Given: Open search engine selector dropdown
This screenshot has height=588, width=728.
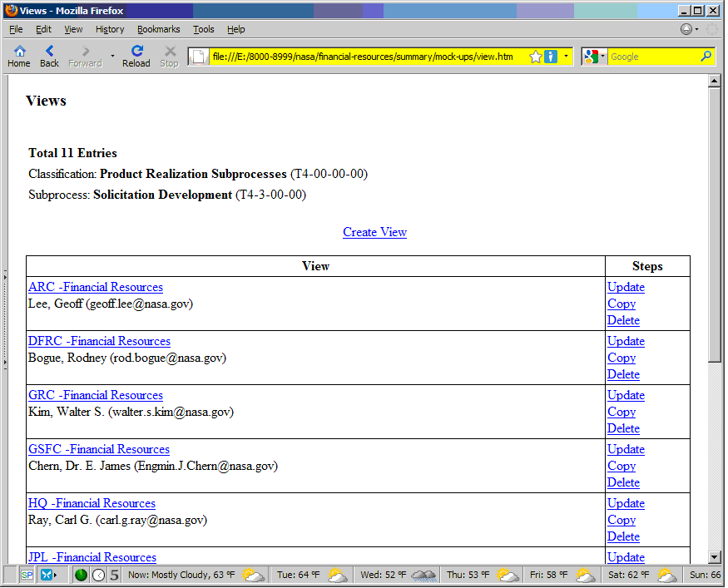Looking at the screenshot, I should pyautogui.click(x=602, y=57).
